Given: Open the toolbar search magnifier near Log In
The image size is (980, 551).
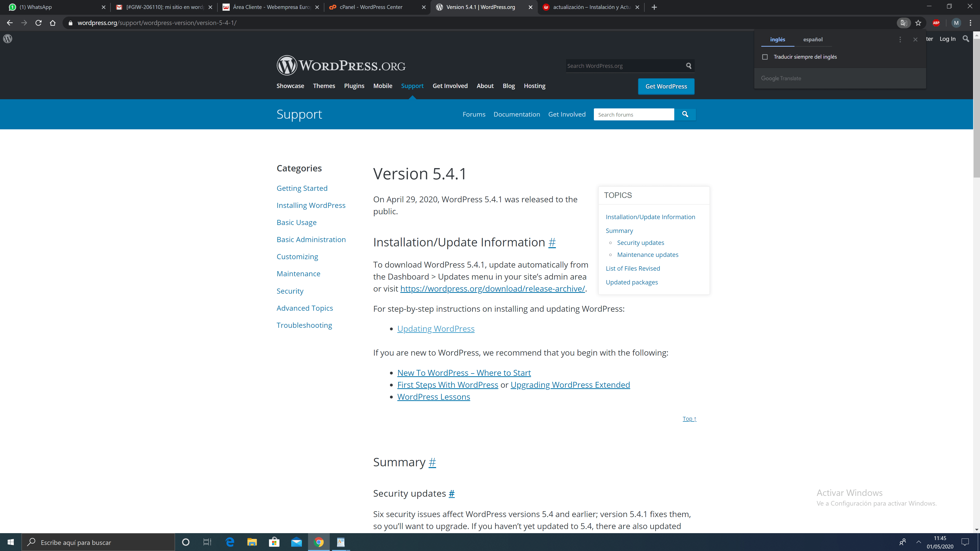Looking at the screenshot, I should coord(966,39).
